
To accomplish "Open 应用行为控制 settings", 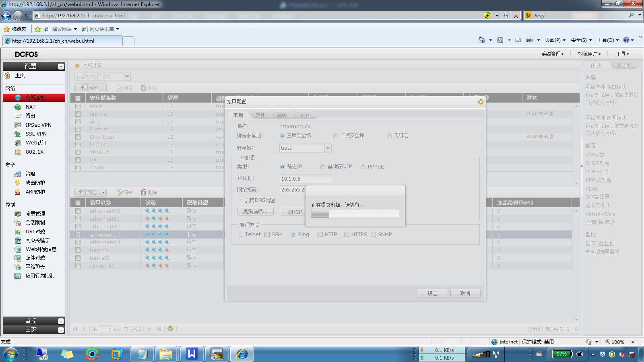I will (40, 276).
